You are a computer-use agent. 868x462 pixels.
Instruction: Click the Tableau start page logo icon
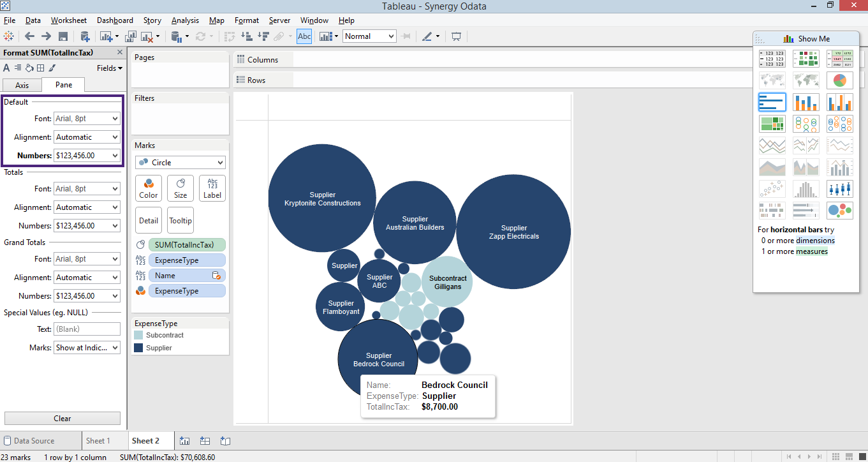pos(9,36)
